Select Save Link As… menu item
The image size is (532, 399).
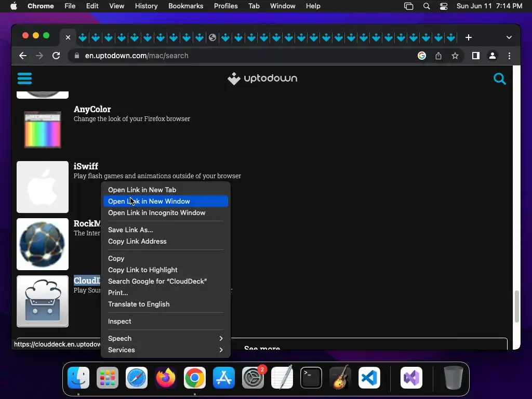pos(166,230)
